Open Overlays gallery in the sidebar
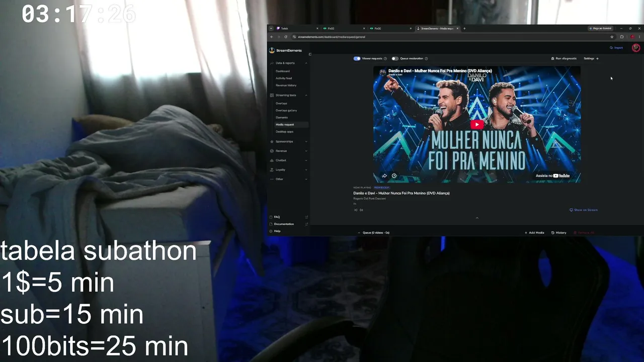This screenshot has height=362, width=644. (286, 110)
